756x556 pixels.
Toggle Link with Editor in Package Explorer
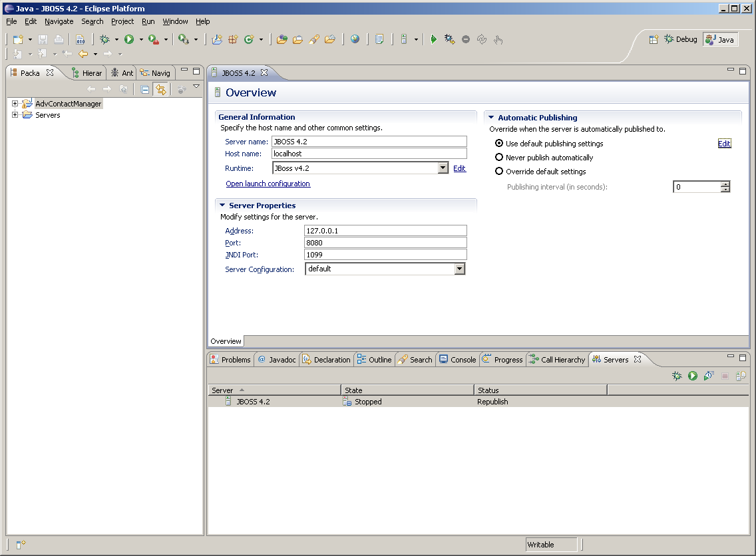pos(160,89)
